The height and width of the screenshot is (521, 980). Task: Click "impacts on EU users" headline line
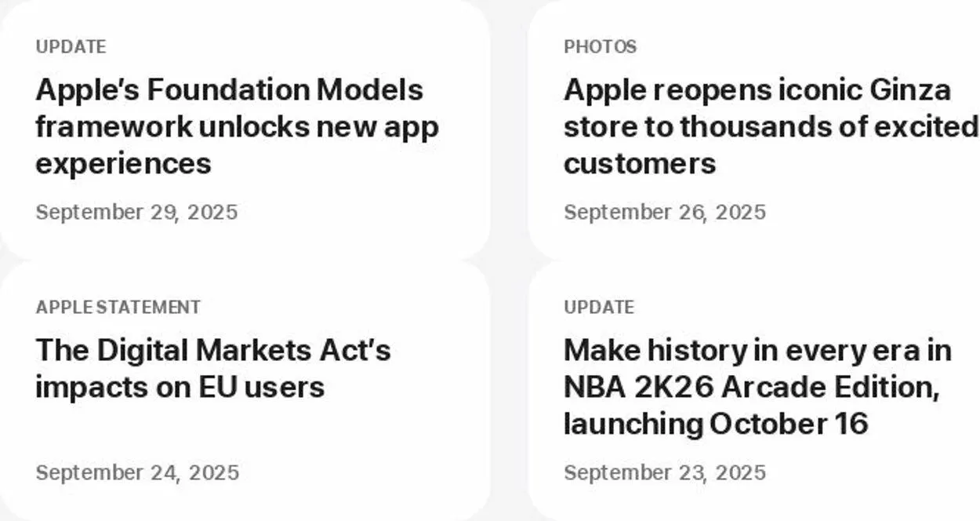coord(180,387)
